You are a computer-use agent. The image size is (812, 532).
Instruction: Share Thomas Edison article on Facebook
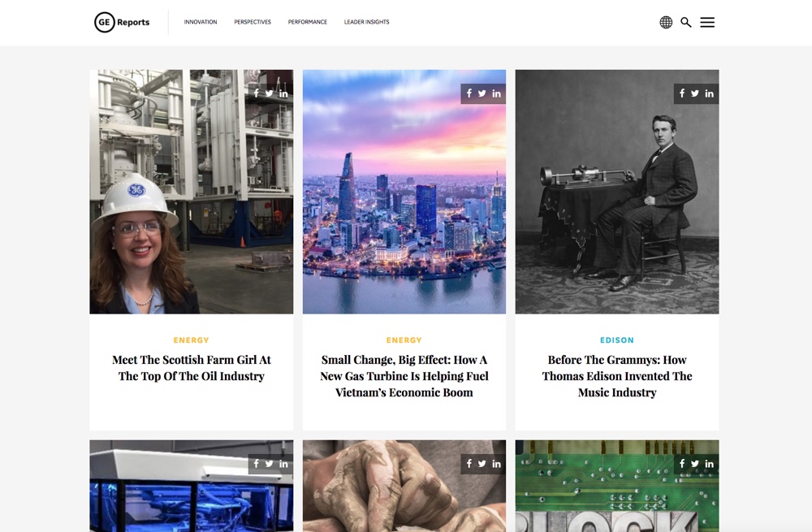[682, 93]
